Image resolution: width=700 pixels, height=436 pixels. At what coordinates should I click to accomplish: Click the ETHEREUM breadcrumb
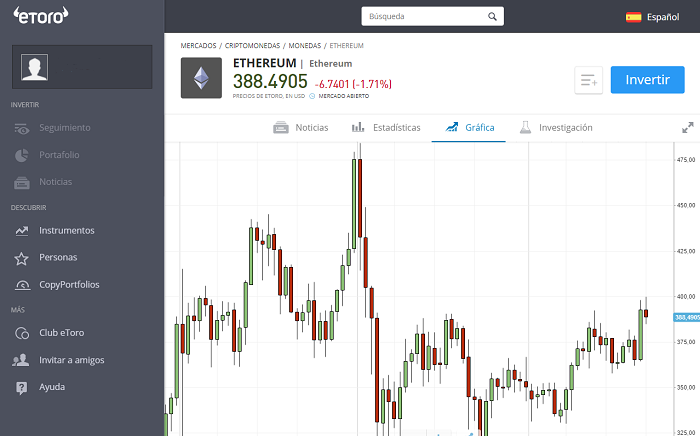point(346,46)
